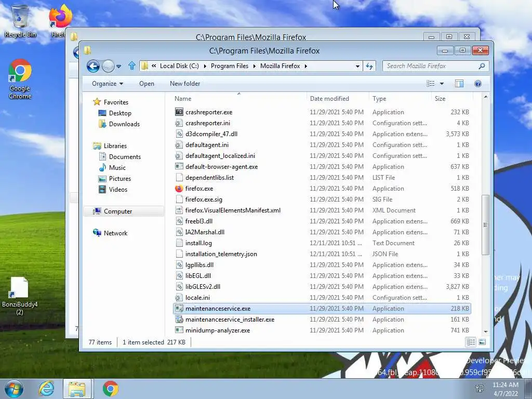Image resolution: width=532 pixels, height=399 pixels.
Task: Switch to details view in status bar
Action: [x=471, y=342]
